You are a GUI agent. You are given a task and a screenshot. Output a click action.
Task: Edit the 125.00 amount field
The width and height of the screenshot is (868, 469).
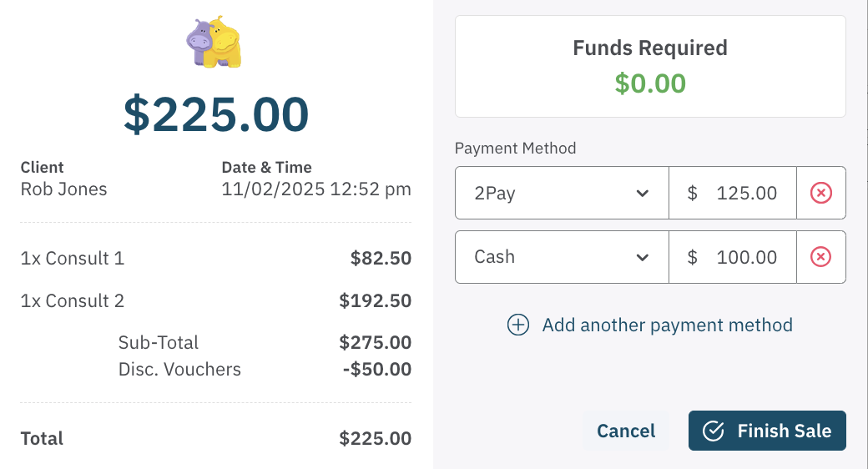point(746,194)
